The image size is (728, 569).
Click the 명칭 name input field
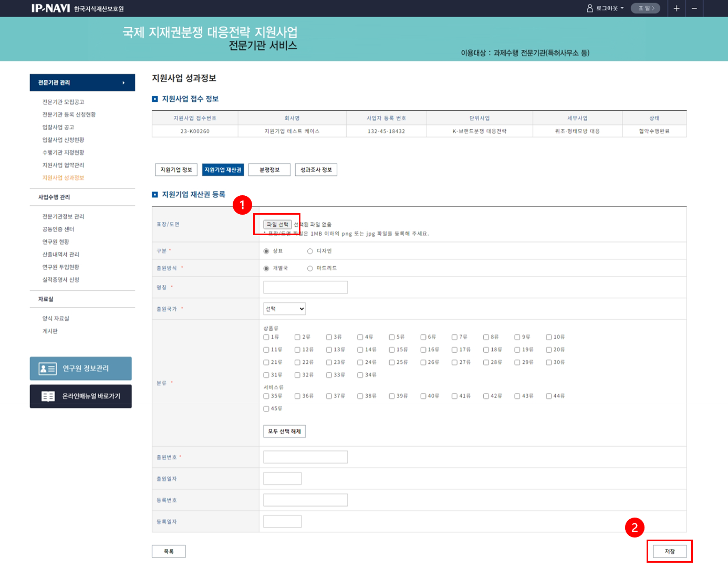305,288
